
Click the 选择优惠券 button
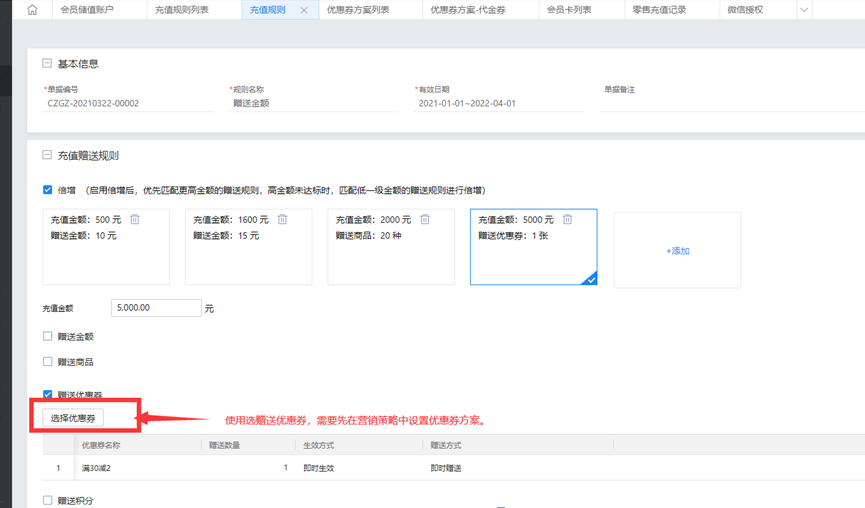73,418
